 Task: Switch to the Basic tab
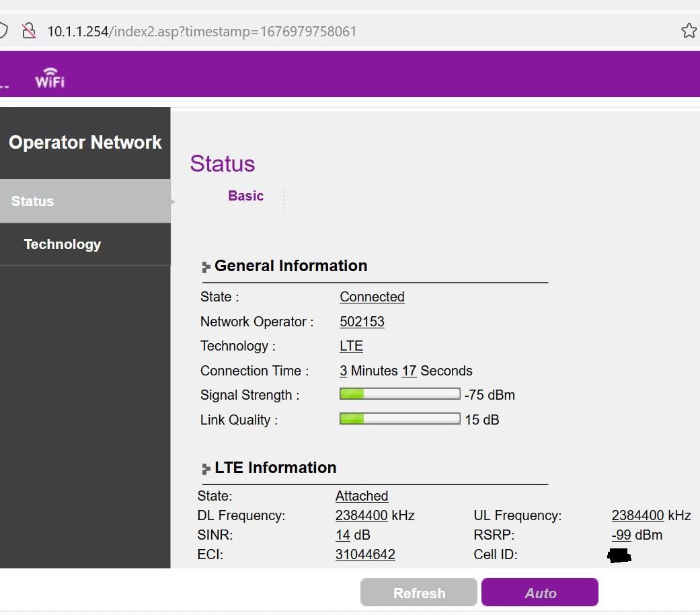(245, 196)
